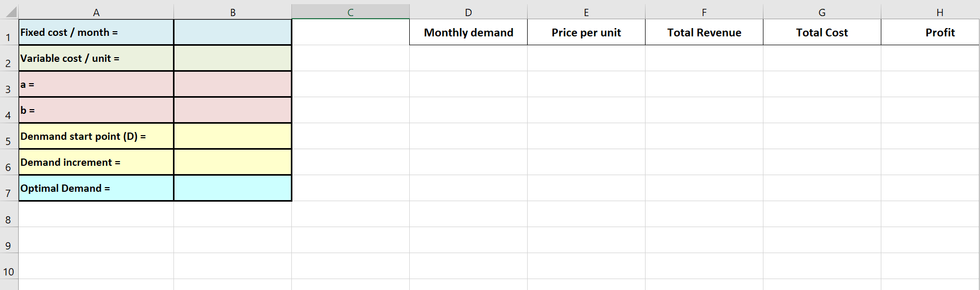Select column E header

pyautogui.click(x=586, y=12)
